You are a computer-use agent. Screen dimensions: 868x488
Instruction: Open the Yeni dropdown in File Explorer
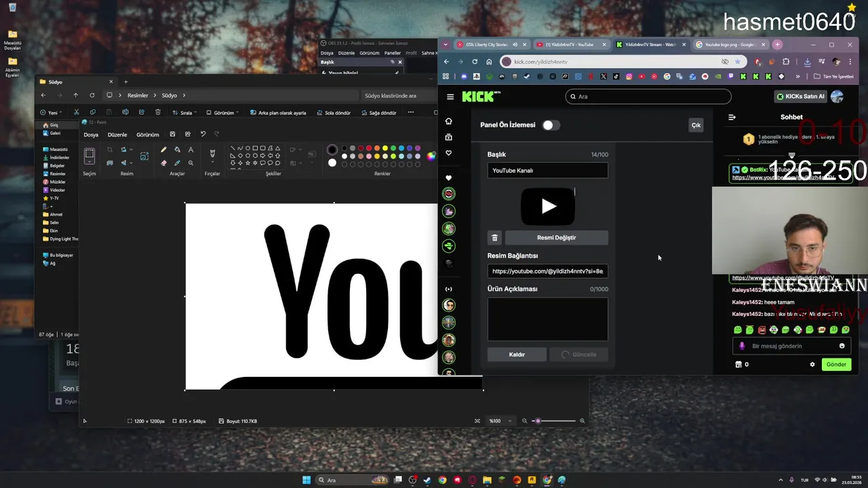(51, 113)
